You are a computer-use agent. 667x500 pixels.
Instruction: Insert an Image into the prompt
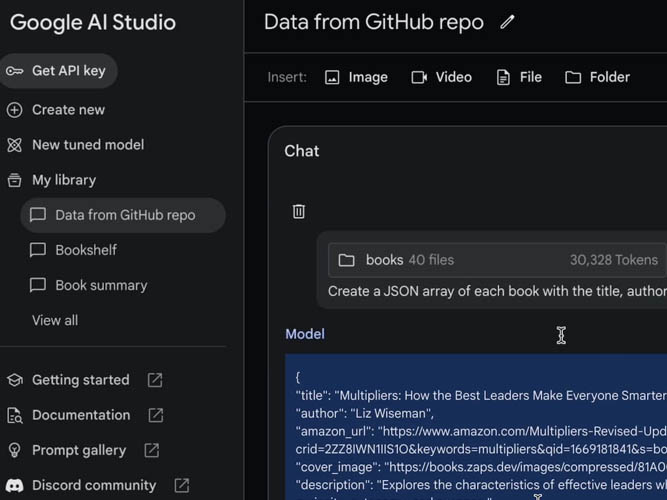(356, 77)
